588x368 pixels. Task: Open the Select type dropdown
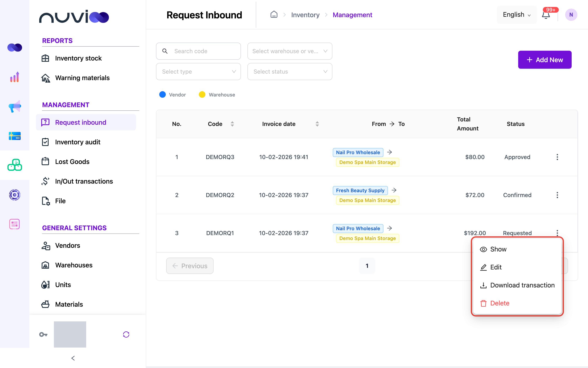[198, 72]
